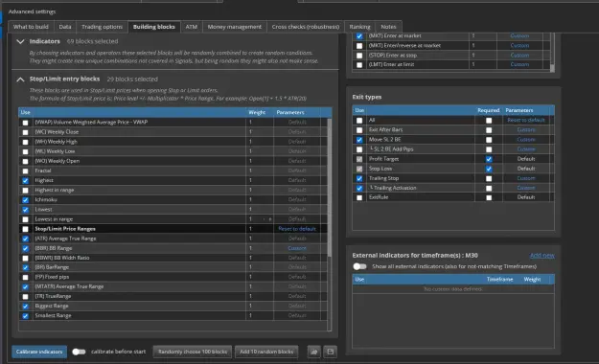
Task: Enable the (WH) Weekly High checkbox
Action: click(x=25, y=142)
